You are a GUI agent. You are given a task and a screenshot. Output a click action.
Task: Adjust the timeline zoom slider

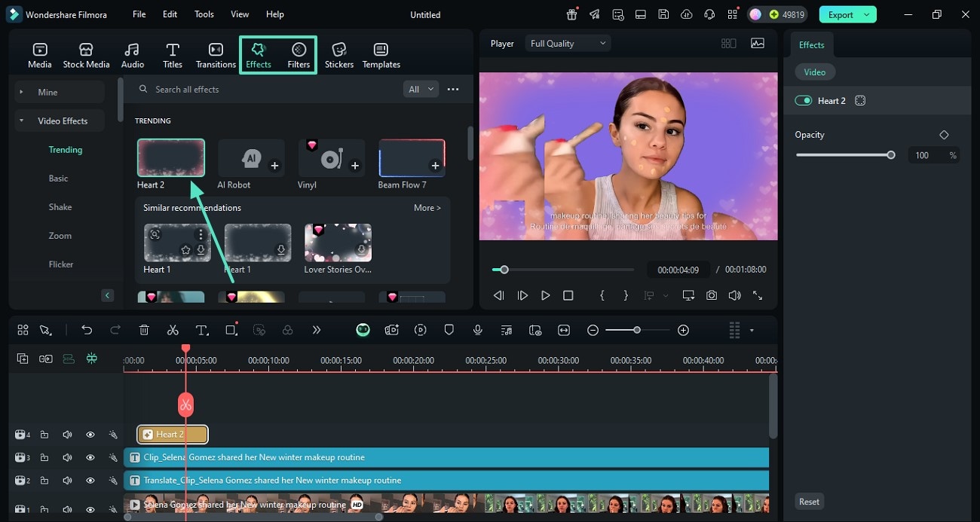[x=637, y=330]
